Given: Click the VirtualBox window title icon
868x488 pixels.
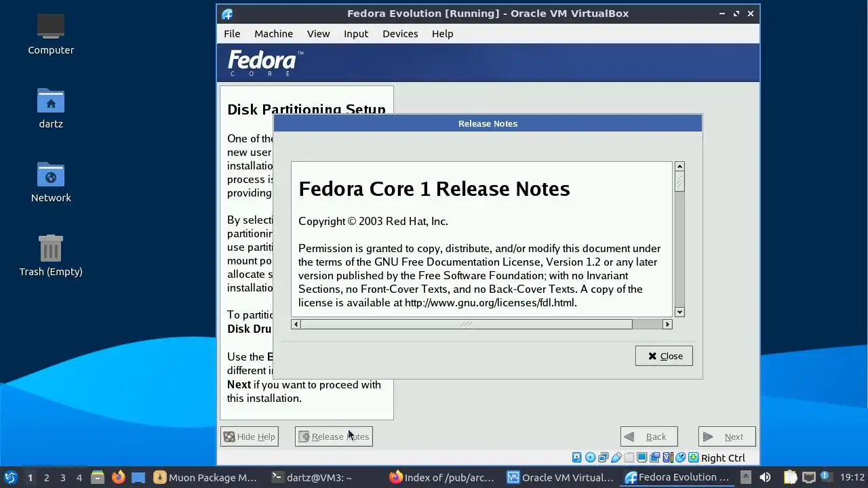Looking at the screenshot, I should coord(227,14).
